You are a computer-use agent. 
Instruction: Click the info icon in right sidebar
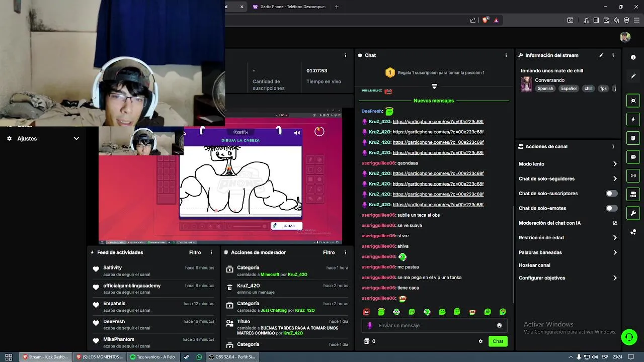tap(633, 57)
